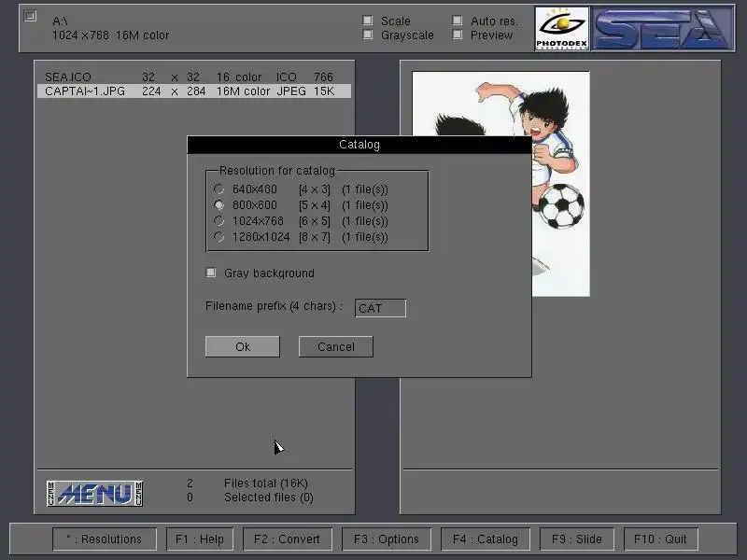Open the MENU graphic button
Screen dimensions: 747x560
(95, 494)
